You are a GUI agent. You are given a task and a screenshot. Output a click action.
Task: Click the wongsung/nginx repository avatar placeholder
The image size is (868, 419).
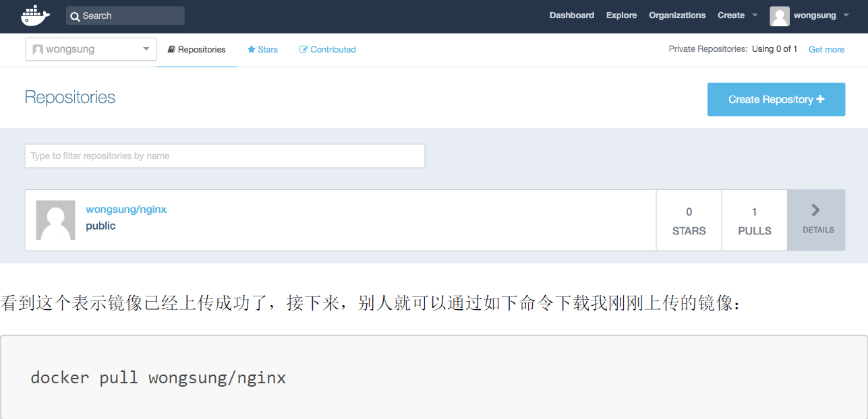(55, 220)
